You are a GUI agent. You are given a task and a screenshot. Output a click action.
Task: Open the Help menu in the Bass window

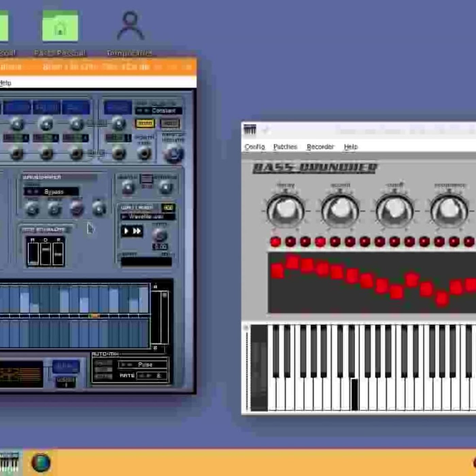(351, 147)
